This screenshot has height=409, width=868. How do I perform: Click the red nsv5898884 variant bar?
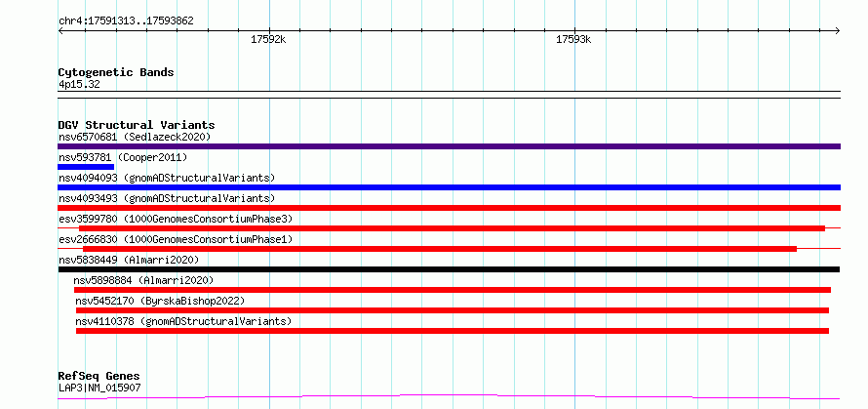(453, 290)
